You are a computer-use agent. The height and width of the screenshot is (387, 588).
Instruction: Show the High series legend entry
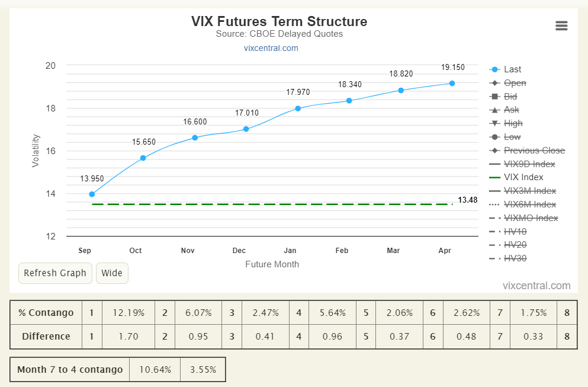[x=506, y=123]
